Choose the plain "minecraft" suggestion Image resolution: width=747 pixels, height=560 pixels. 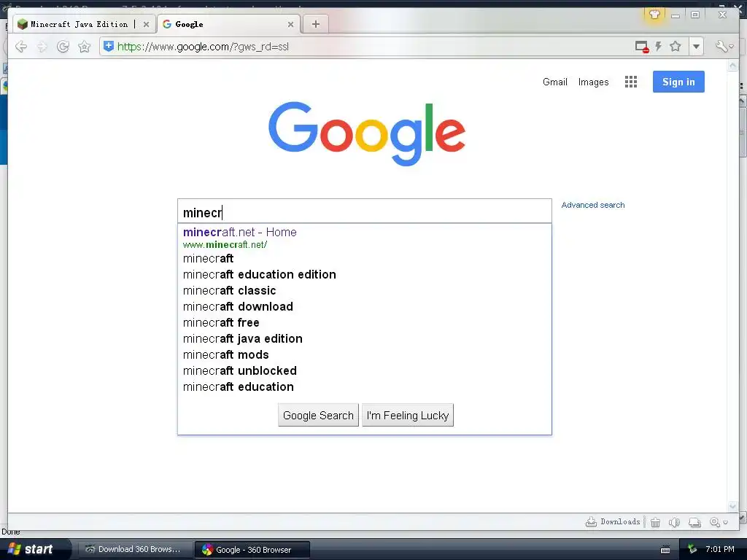point(365,259)
